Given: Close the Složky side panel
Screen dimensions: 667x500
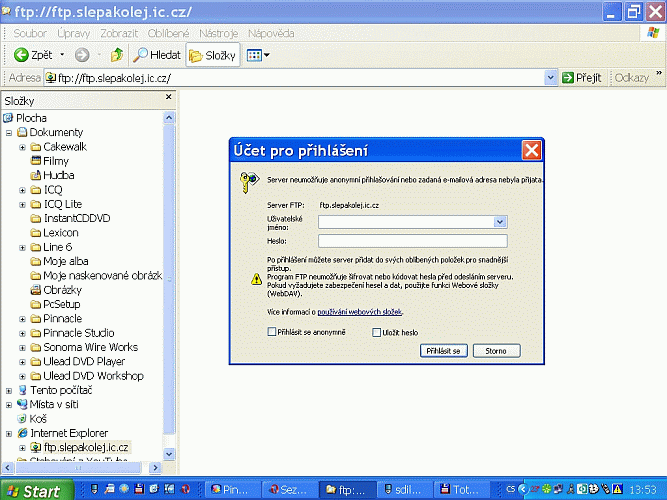Looking at the screenshot, I should point(168,100).
